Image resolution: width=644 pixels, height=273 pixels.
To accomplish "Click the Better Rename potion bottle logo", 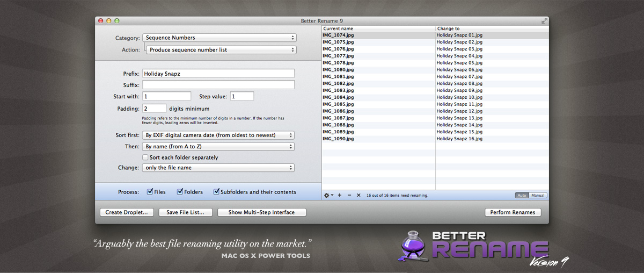I will [x=412, y=247].
